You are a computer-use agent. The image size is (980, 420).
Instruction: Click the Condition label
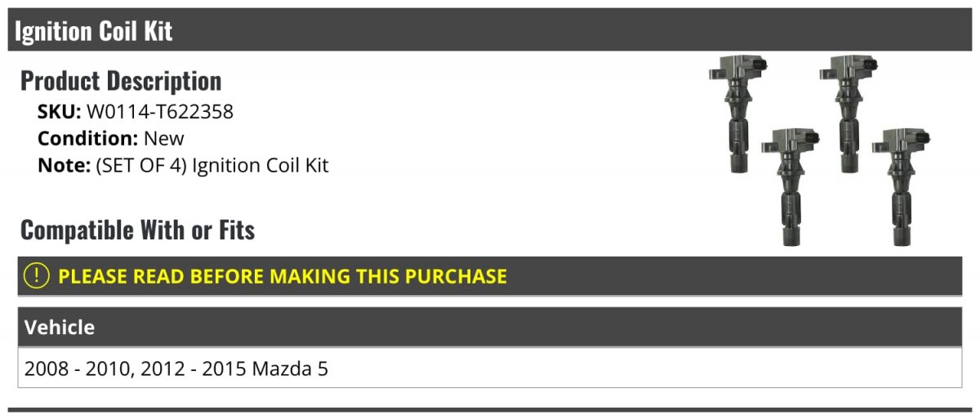tap(88, 138)
